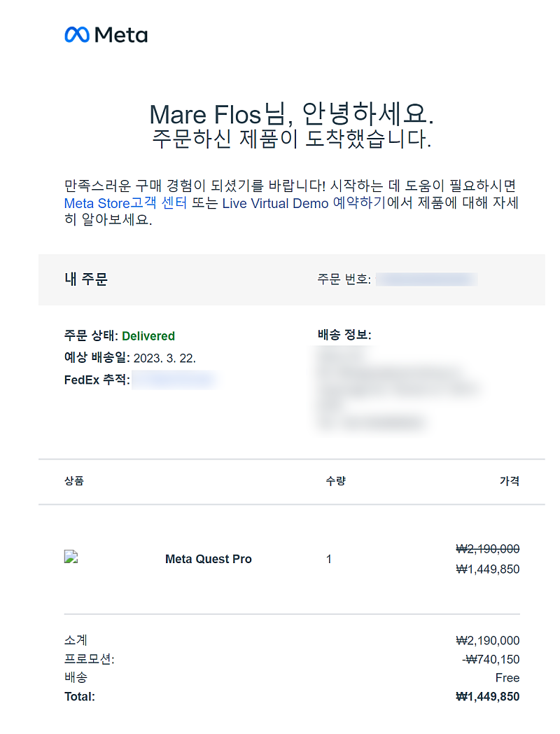This screenshot has width=560, height=734.
Task: Click the 예상 배송일 date 2023. 3. 22.
Action: point(164,359)
